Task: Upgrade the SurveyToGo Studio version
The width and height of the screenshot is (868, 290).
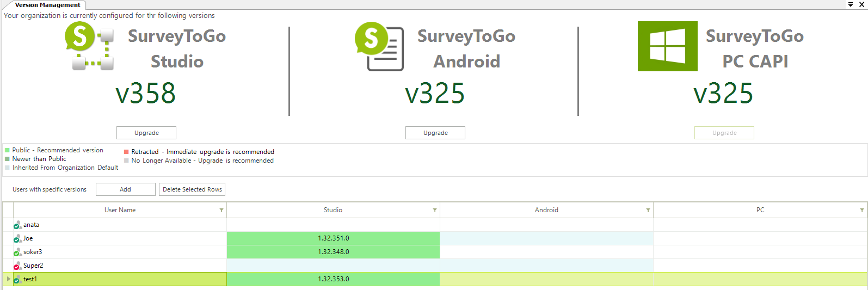Action: (146, 133)
